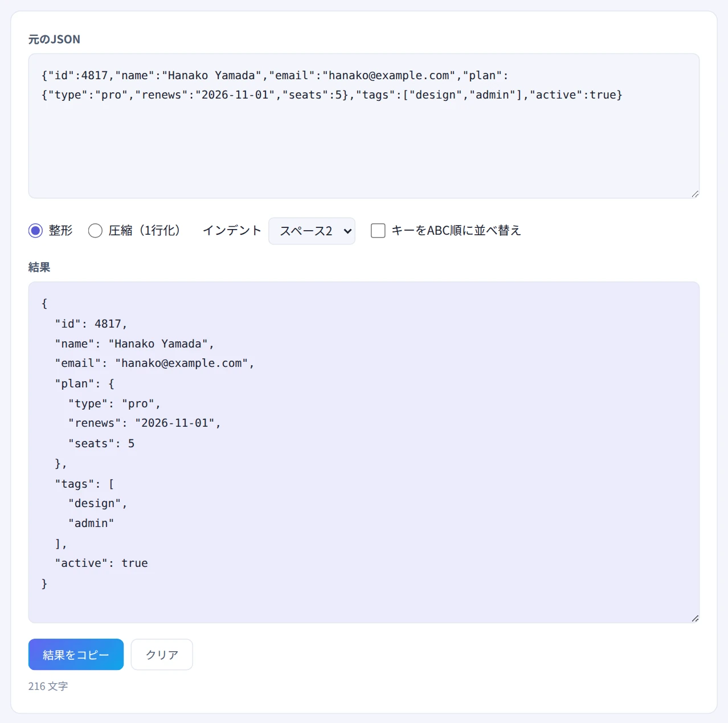This screenshot has width=728, height=723.
Task: Click the "plan": { line in result
Action: [84, 383]
